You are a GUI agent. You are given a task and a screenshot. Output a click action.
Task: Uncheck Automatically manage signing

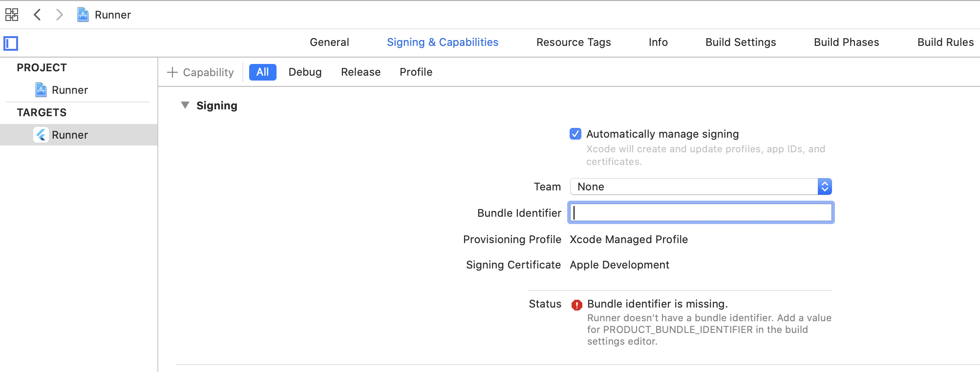tap(575, 134)
